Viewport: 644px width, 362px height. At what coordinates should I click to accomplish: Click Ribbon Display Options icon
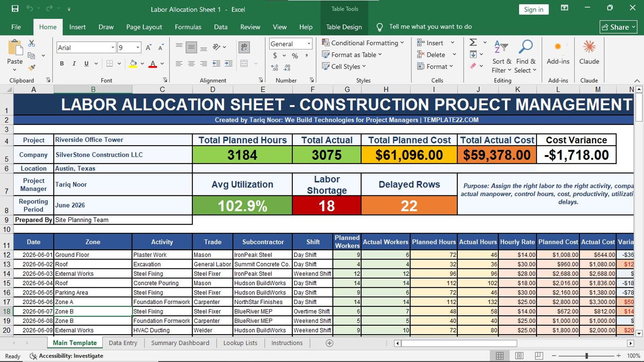click(x=565, y=8)
